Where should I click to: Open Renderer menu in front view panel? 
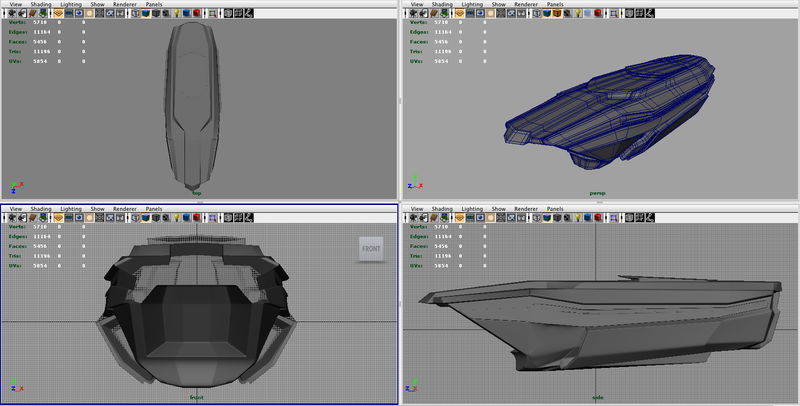pos(125,208)
